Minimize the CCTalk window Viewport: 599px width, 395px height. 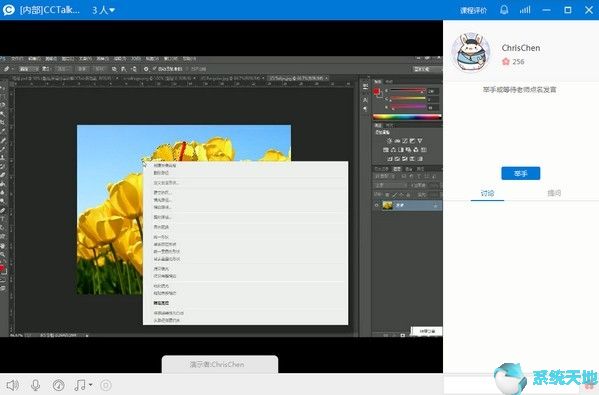click(x=546, y=10)
